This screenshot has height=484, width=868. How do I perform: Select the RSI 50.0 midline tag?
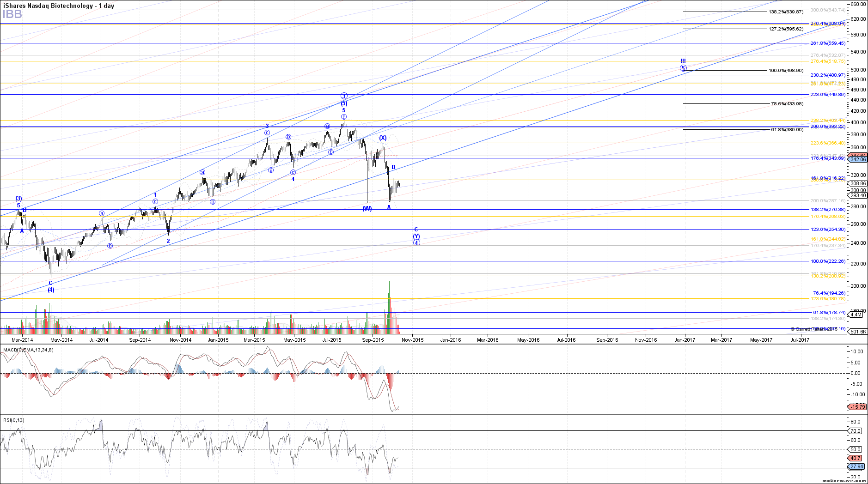tap(856, 449)
